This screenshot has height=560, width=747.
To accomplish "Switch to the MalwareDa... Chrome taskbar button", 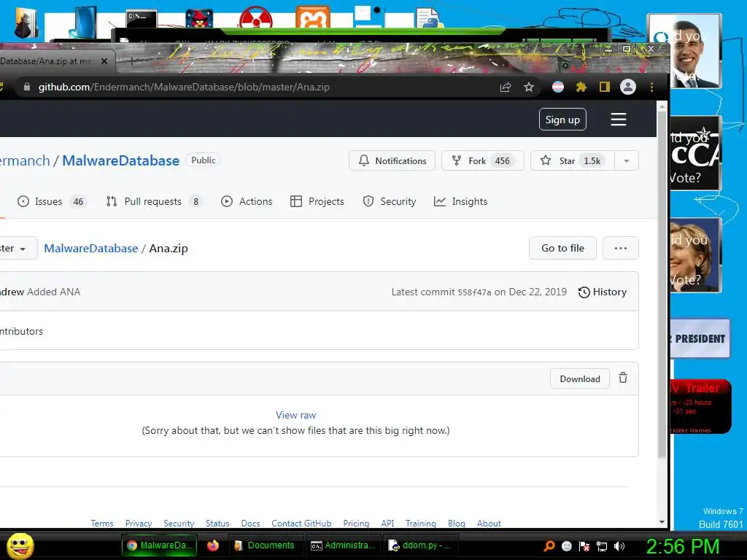I will point(160,545).
